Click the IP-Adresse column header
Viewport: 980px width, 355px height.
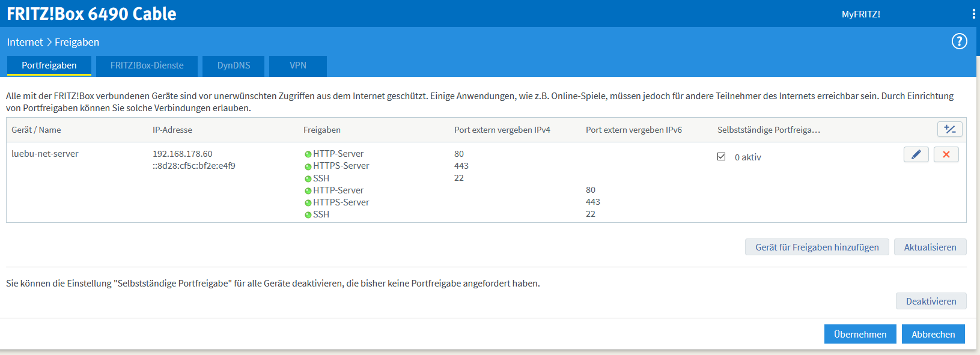[172, 130]
